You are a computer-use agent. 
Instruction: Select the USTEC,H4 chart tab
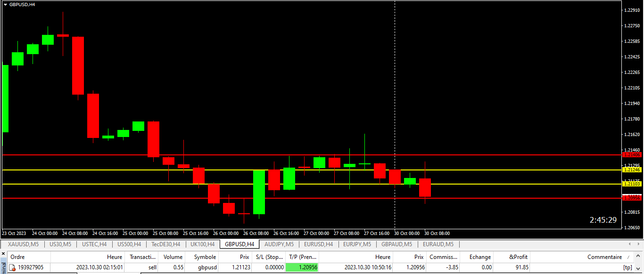tap(94, 244)
